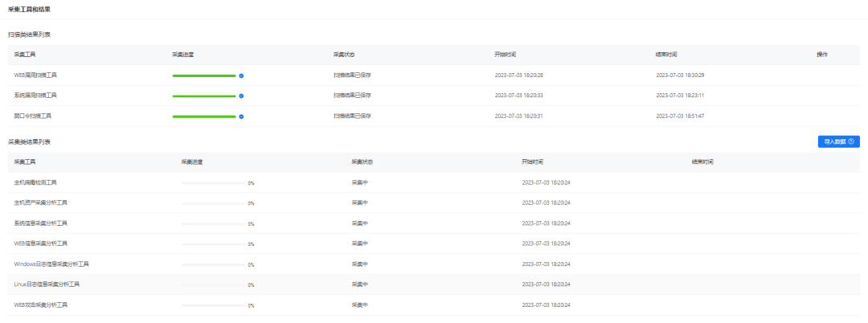Screen dimensions: 868x323
Task: Click 操作 column header in scan table
Action: (x=822, y=55)
